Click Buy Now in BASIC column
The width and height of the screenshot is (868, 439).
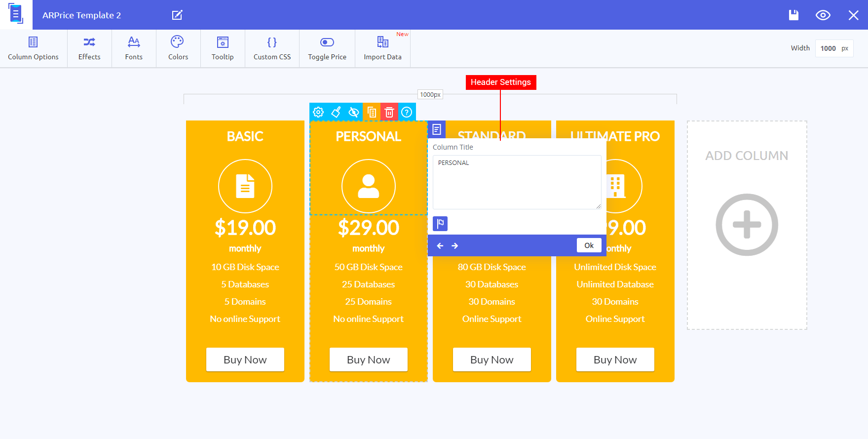tap(245, 359)
